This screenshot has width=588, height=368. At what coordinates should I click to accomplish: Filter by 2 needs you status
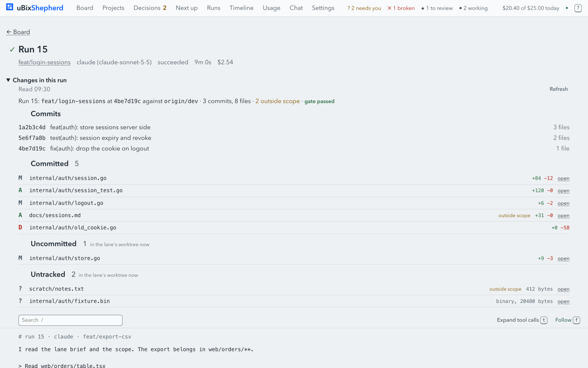(x=364, y=8)
